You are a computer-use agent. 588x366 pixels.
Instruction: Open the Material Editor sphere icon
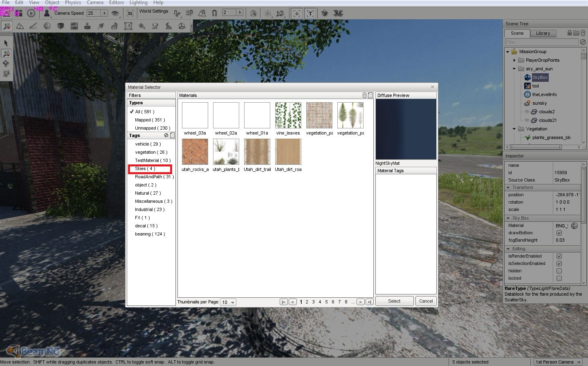(47, 26)
